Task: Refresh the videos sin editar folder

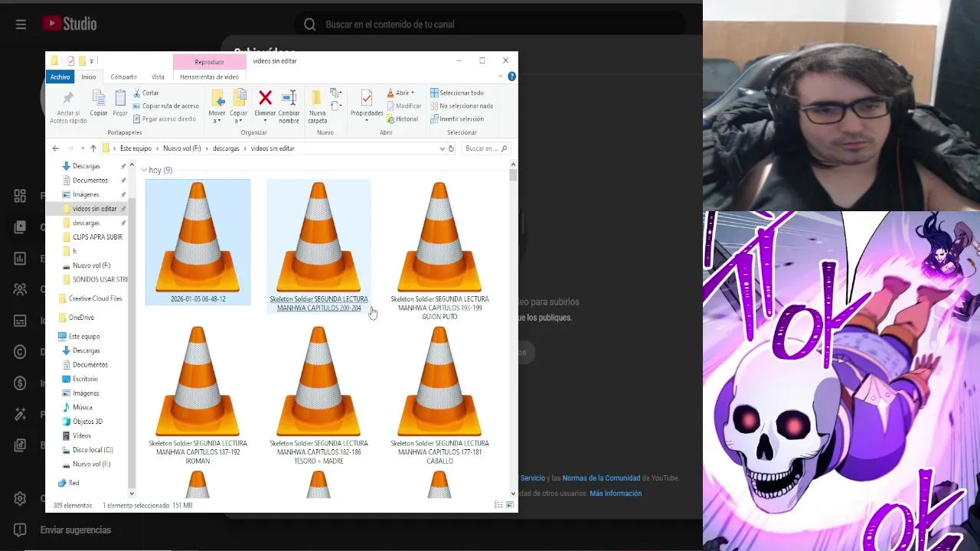Action: tap(451, 148)
